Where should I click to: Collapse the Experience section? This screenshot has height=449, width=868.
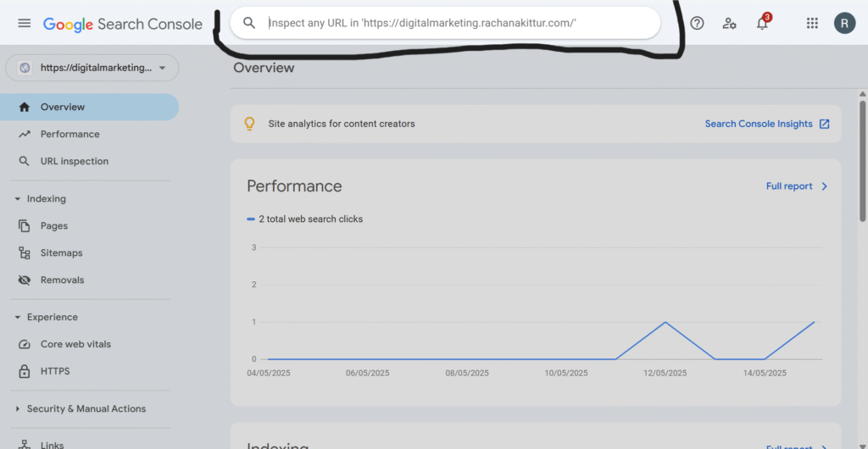pyautogui.click(x=17, y=318)
